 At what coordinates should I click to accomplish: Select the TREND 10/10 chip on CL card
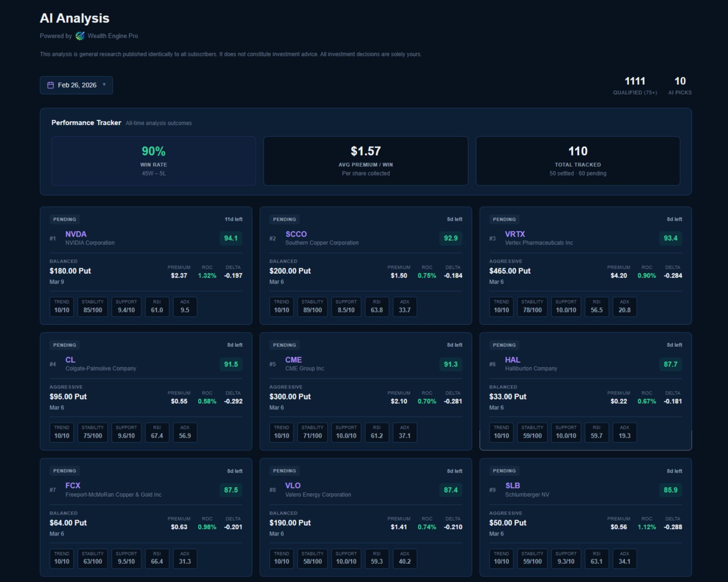[x=61, y=432]
